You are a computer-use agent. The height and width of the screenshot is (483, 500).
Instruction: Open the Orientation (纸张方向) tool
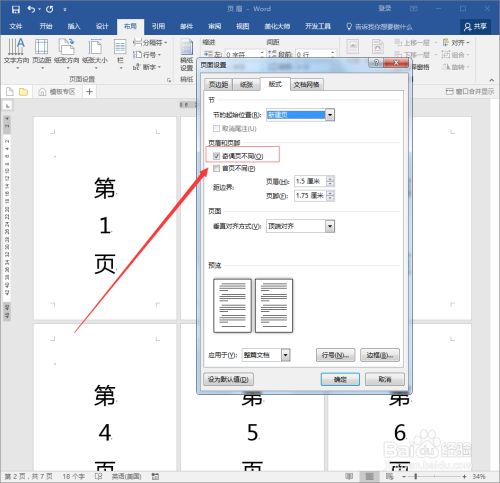(x=67, y=52)
